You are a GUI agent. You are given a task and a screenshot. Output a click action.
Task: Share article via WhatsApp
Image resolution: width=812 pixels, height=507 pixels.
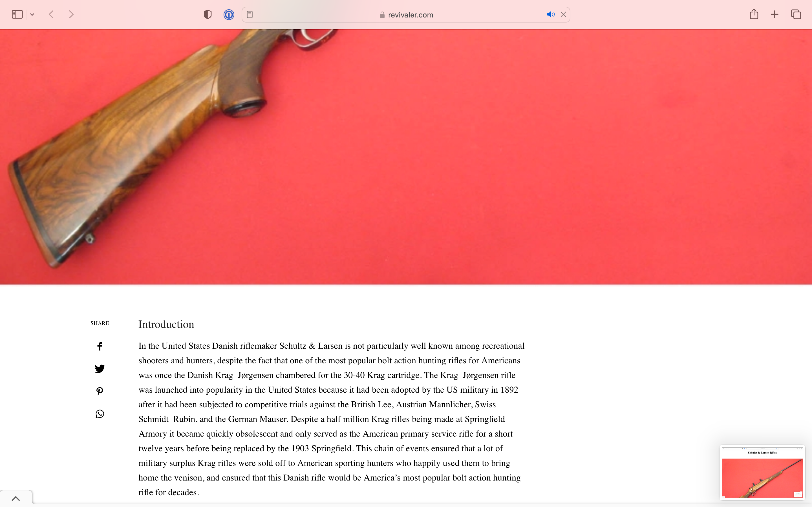(x=100, y=414)
